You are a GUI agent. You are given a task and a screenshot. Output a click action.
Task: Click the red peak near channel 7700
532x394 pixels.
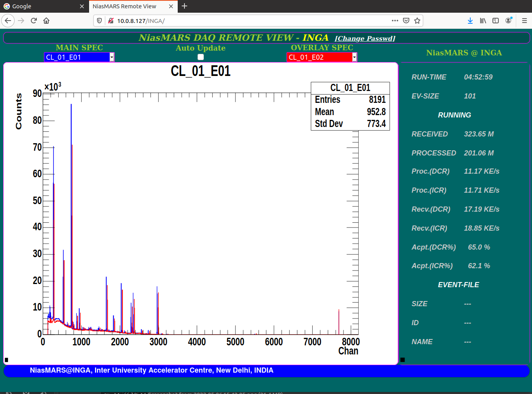tap(339, 321)
